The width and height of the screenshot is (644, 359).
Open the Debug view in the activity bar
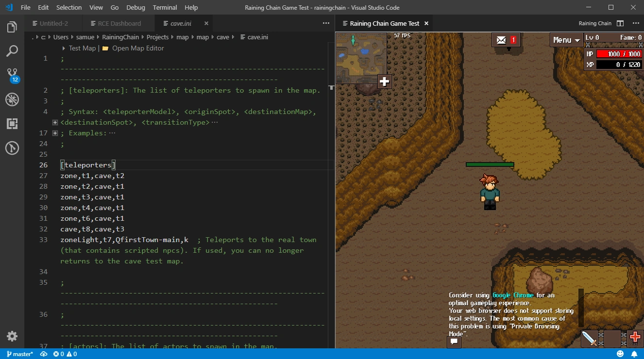pos(12,99)
